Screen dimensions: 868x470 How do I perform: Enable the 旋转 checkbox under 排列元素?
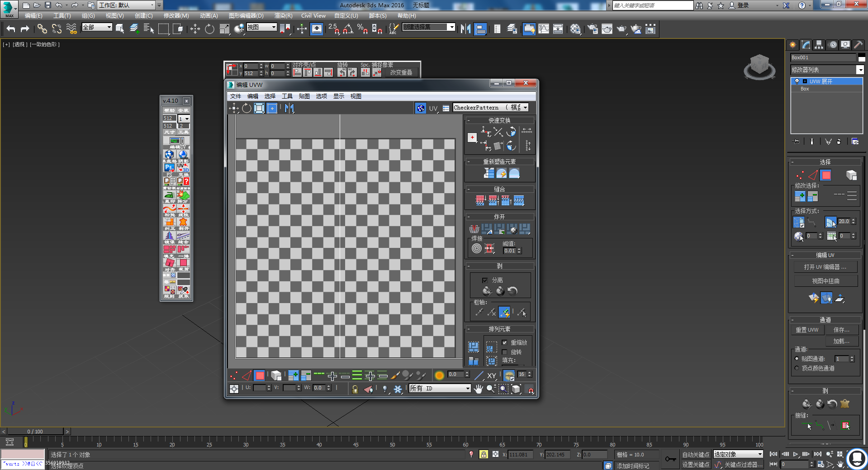click(x=505, y=351)
